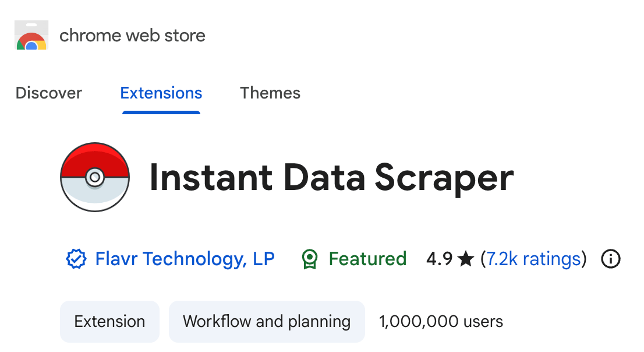This screenshot has height=352, width=644.
Task: Click the Chrome Web Store logo icon
Action: click(x=31, y=35)
